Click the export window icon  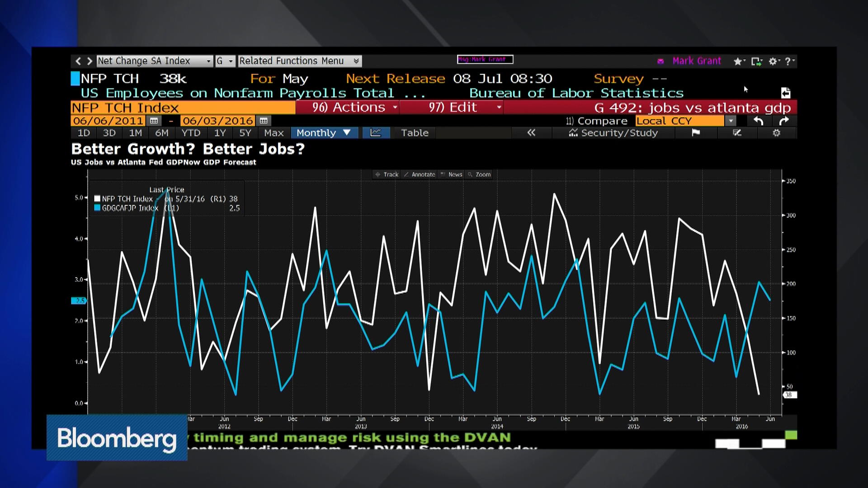pos(756,61)
